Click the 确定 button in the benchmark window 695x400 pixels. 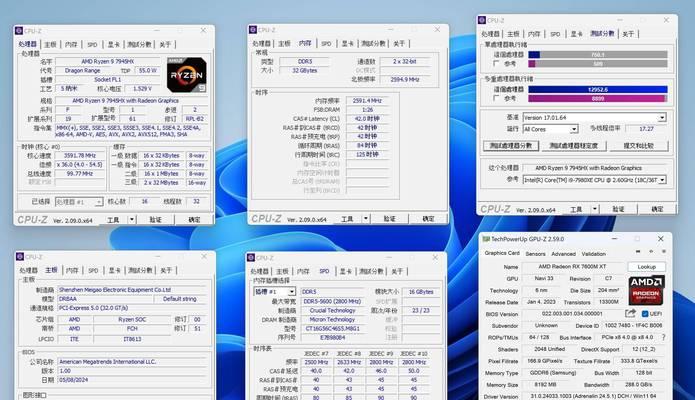point(657,209)
